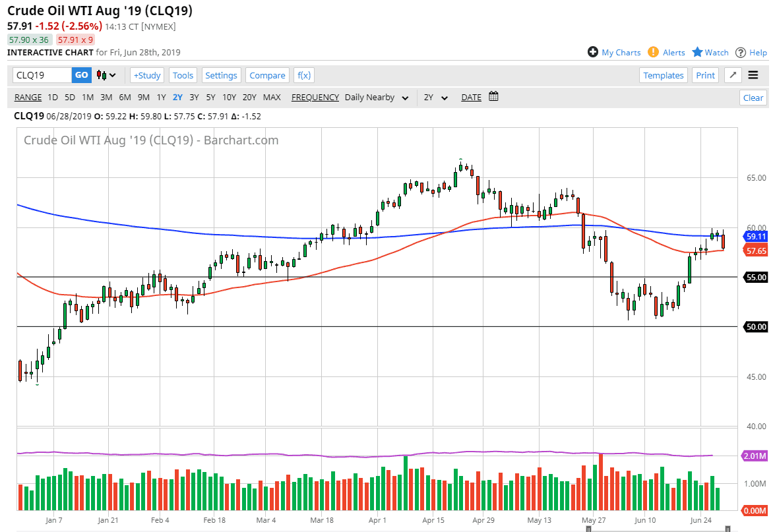Click the expand chart arrow icon
The height and width of the screenshot is (532, 775).
[x=732, y=75]
